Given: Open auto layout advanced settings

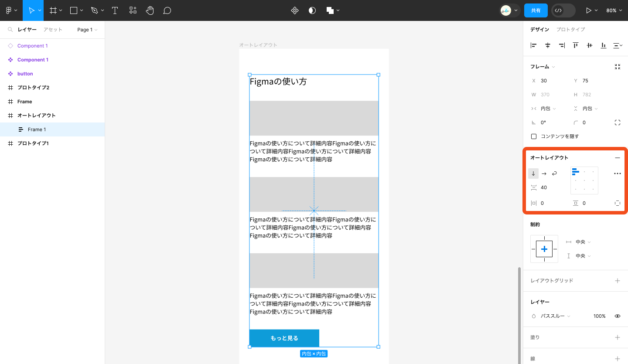Looking at the screenshot, I should [x=618, y=173].
